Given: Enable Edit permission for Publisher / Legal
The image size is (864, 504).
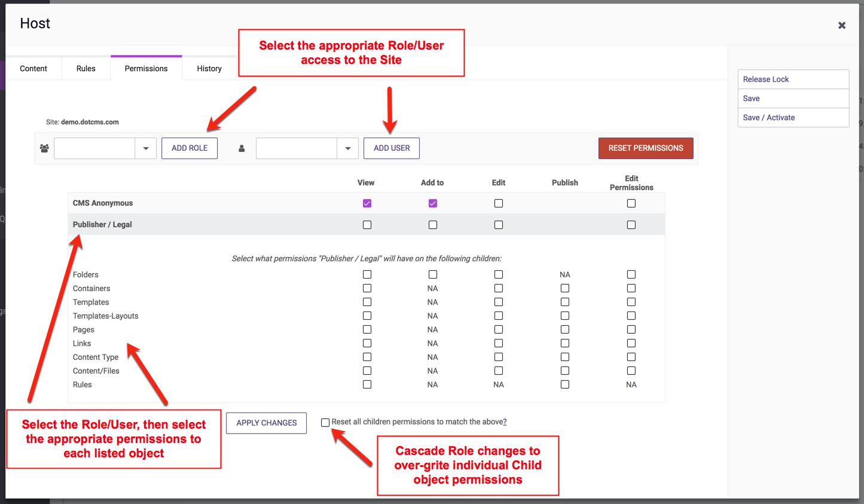Looking at the screenshot, I should click(499, 225).
